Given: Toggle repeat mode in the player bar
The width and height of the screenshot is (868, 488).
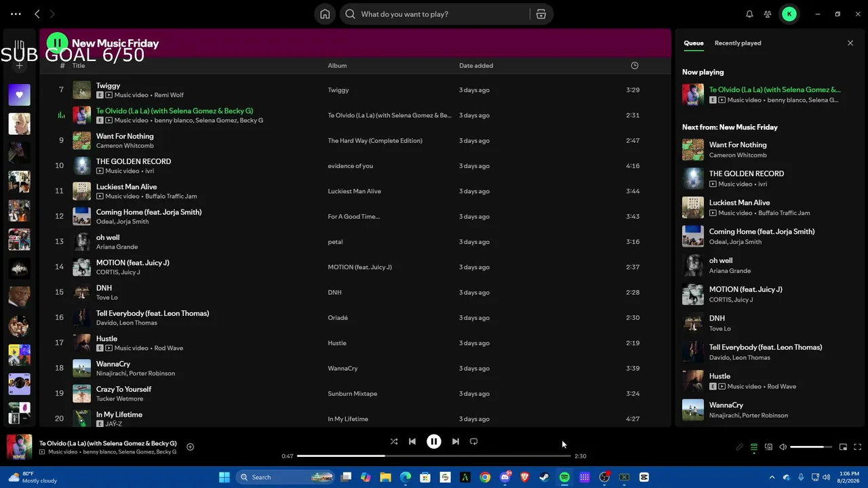Looking at the screenshot, I should (474, 441).
